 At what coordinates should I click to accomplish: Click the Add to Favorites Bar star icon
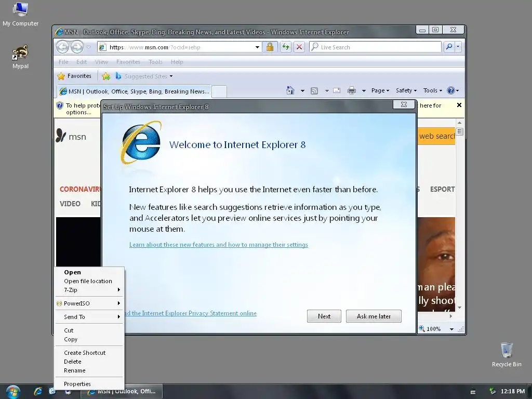106,76
